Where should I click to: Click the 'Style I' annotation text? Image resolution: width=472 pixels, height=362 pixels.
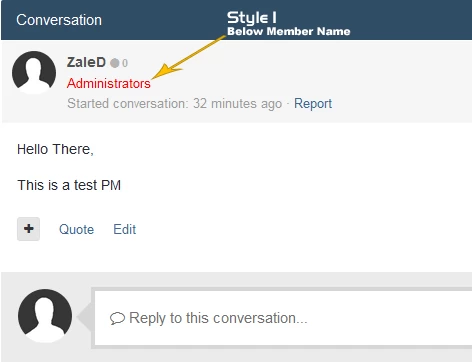coord(252,18)
